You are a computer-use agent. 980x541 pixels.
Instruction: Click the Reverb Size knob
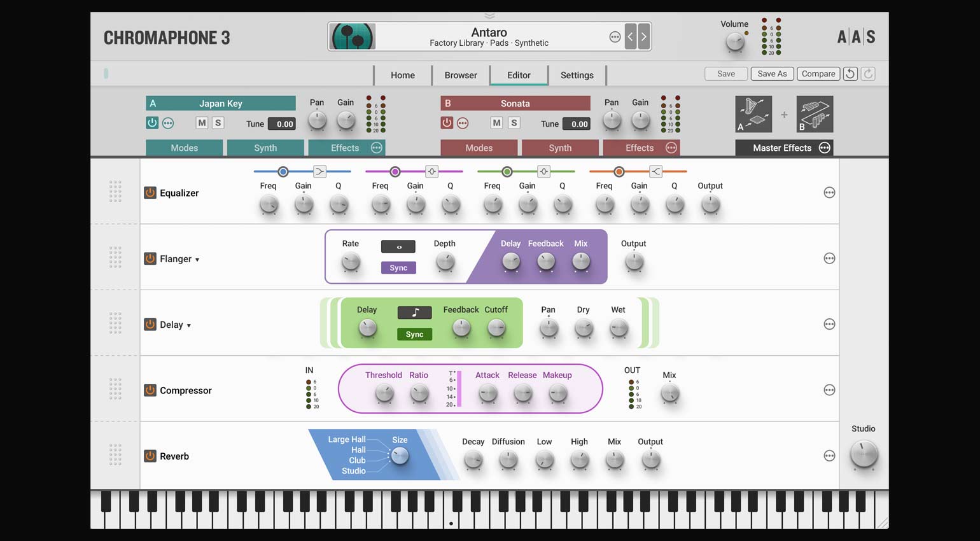point(400,456)
